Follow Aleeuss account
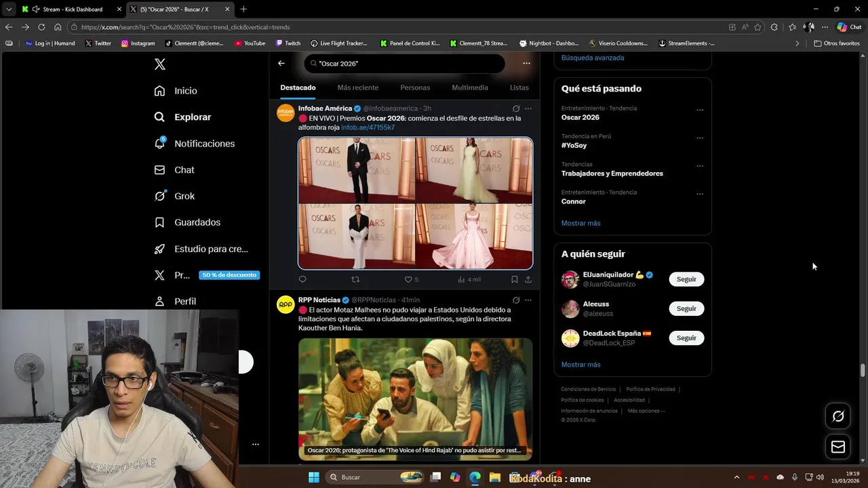The width and height of the screenshot is (868, 488). coord(686,308)
